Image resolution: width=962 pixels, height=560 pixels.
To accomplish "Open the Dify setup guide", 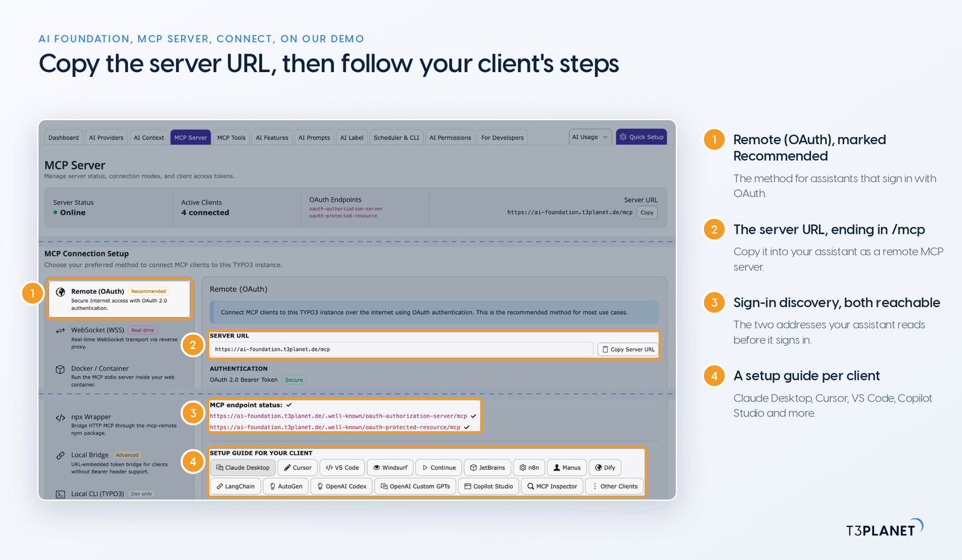I will click(x=605, y=467).
